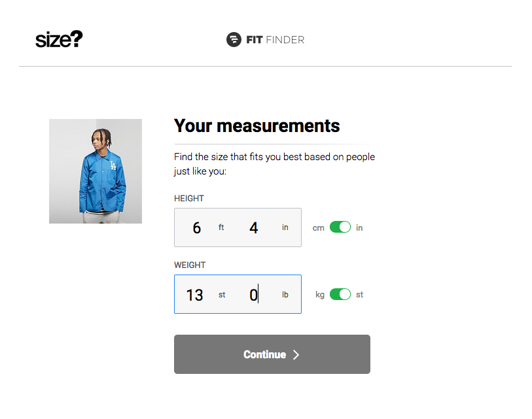Viewport: 532px width, 419px height.
Task: Click the HEIGHT field label
Action: tap(189, 198)
